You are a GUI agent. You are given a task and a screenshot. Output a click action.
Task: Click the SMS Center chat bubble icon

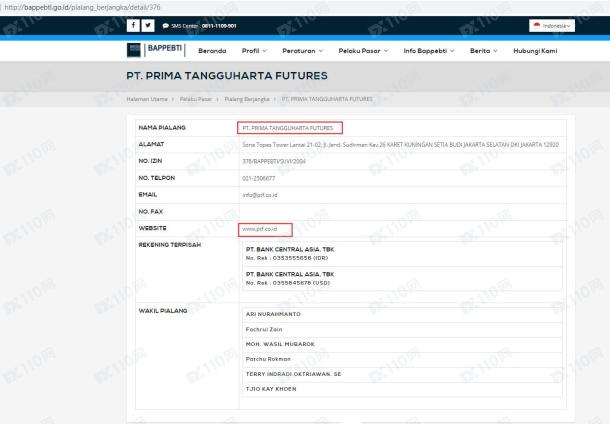pyautogui.click(x=165, y=26)
